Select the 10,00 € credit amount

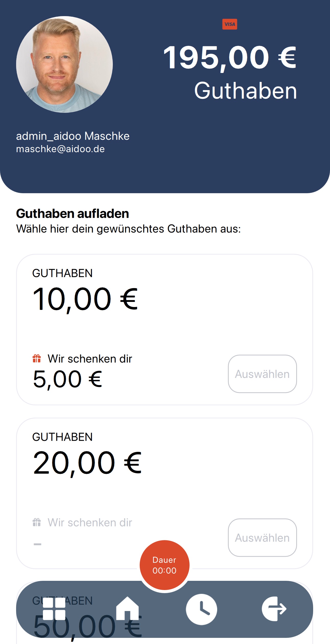tap(85, 299)
